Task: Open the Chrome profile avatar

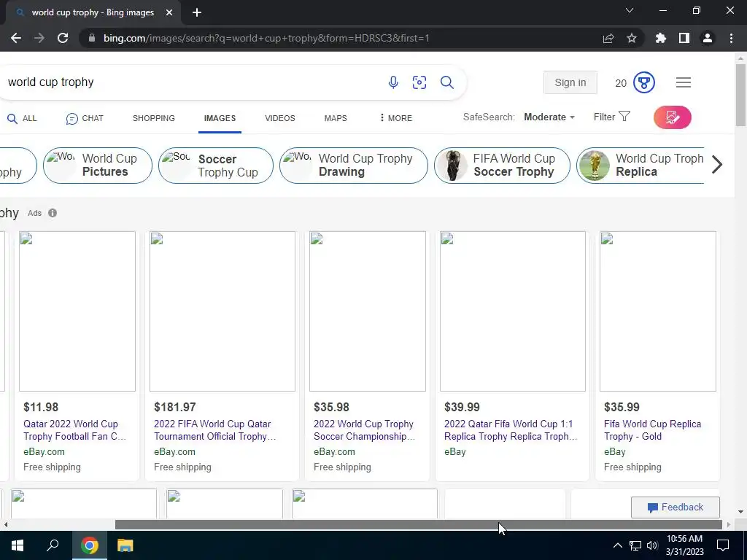Action: point(708,38)
